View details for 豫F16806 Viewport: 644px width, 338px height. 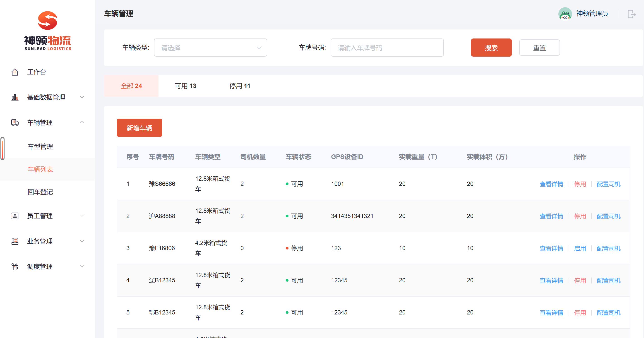pyautogui.click(x=551, y=248)
